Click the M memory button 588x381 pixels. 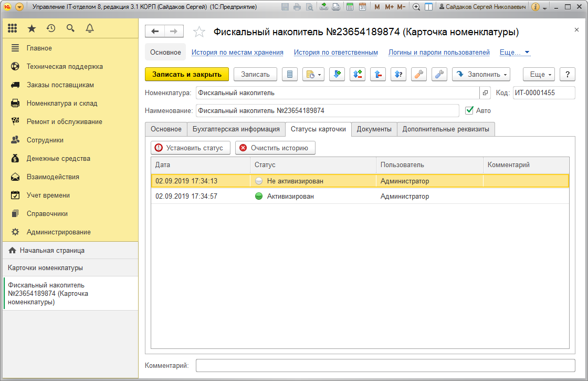(x=377, y=7)
